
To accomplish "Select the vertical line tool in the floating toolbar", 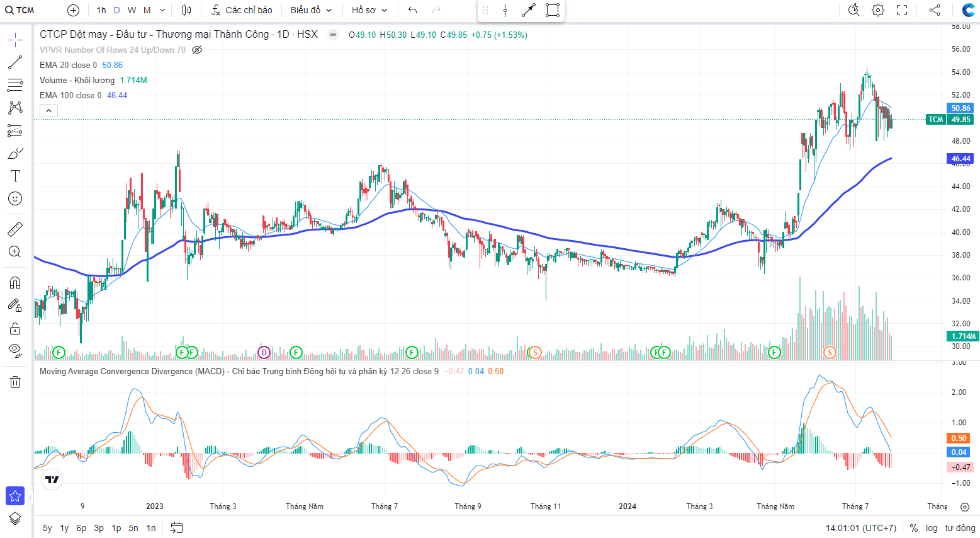I will tap(505, 10).
